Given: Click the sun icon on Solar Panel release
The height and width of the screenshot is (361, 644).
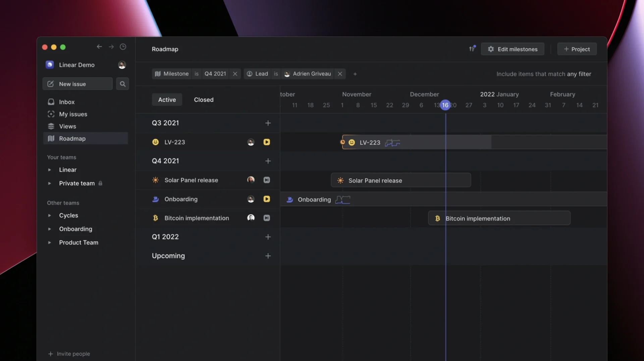Looking at the screenshot, I should (x=156, y=180).
